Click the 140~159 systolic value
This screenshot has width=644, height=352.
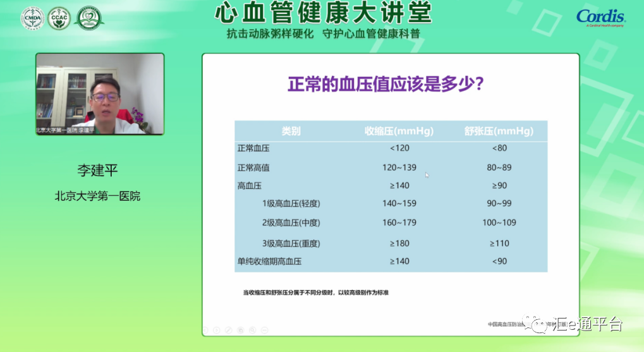click(x=399, y=203)
